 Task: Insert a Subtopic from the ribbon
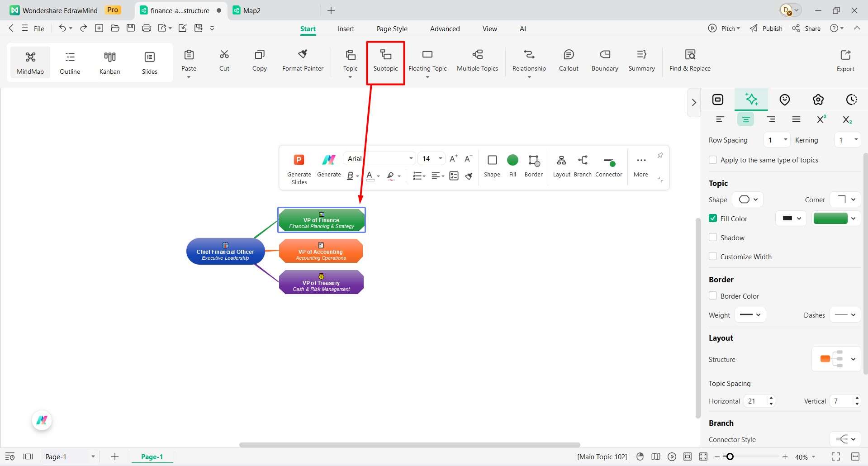(x=385, y=61)
